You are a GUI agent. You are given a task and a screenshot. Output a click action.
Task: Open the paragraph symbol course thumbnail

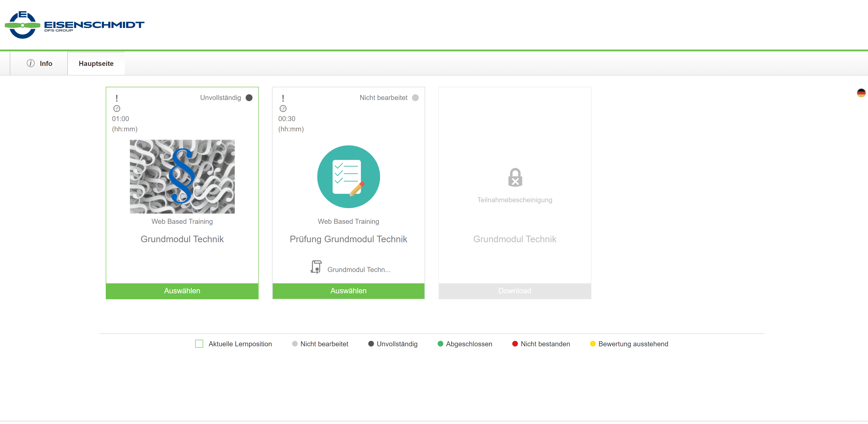coord(182,176)
